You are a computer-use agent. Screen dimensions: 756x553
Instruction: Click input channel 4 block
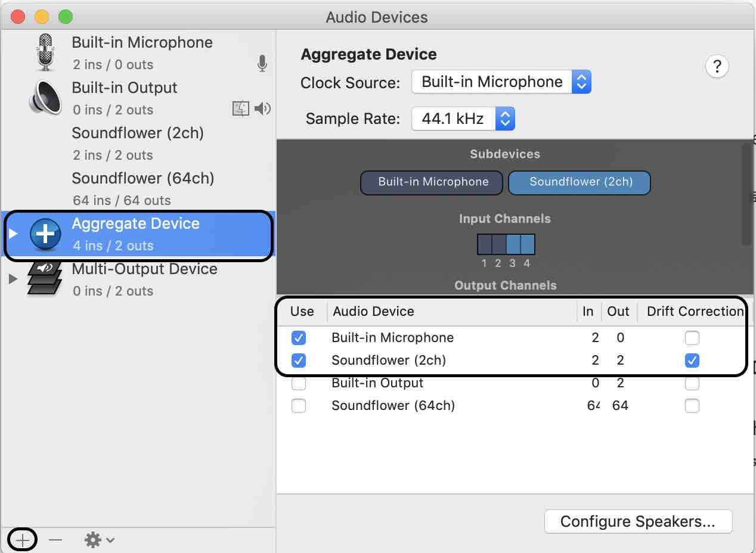[x=528, y=244]
